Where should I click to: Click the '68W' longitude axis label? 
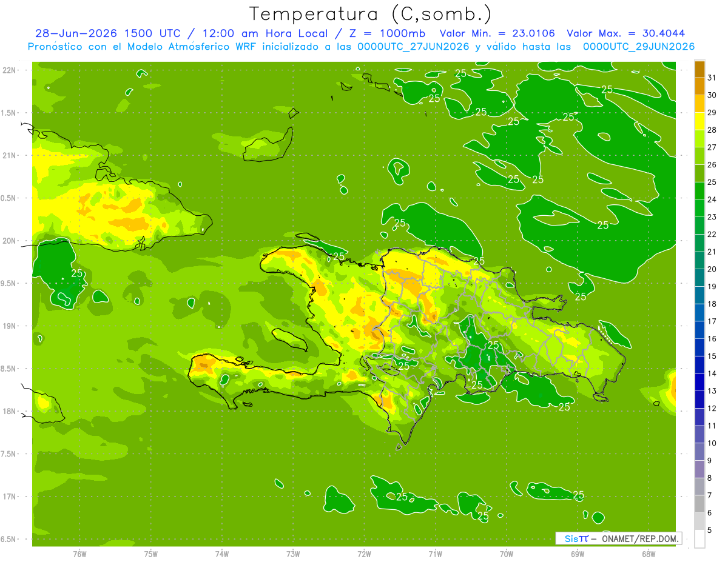(648, 554)
